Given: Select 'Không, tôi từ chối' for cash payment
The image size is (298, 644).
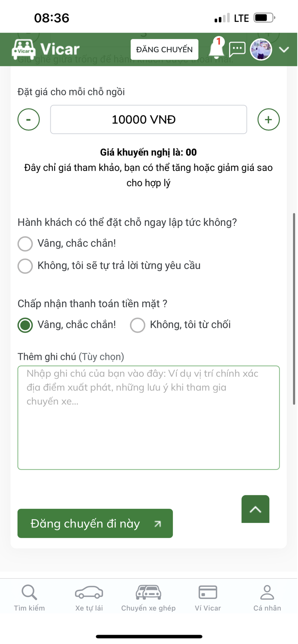Looking at the screenshot, I should pos(138,325).
